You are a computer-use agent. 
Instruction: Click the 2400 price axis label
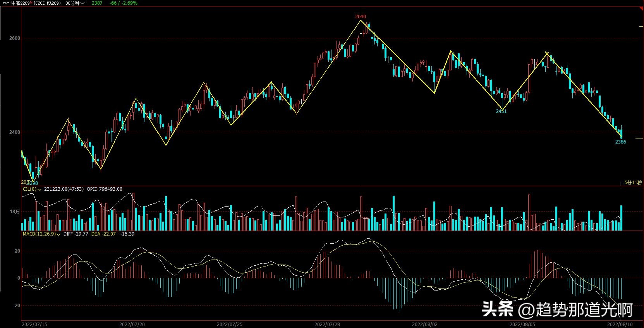[15, 132]
